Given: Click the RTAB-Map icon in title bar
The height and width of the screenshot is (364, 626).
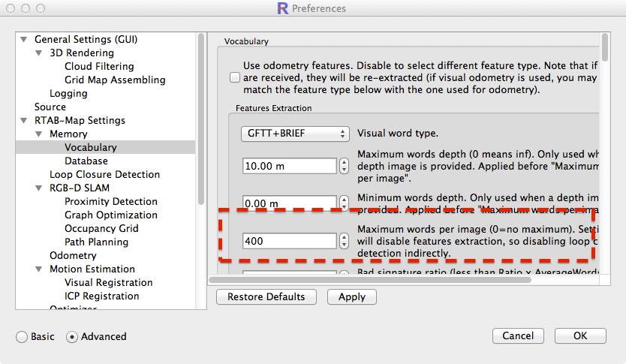Looking at the screenshot, I should click(282, 9).
